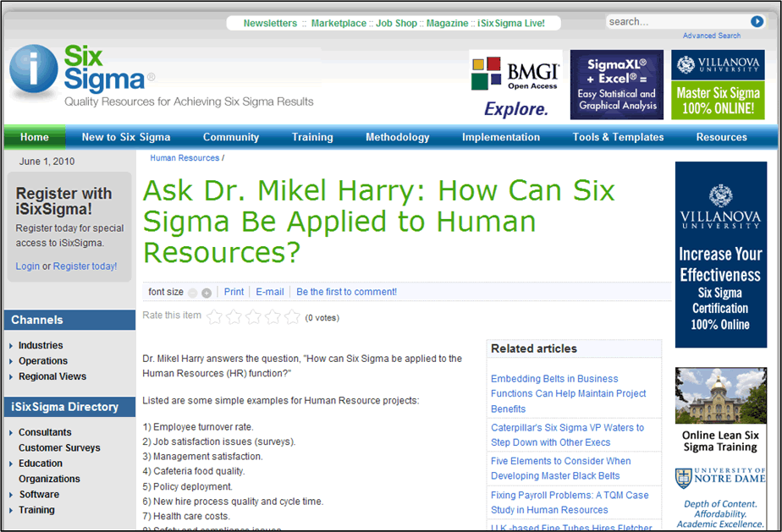This screenshot has height=532, width=782.
Task: Open the SigmaXL Excel ad banner
Action: (616, 85)
